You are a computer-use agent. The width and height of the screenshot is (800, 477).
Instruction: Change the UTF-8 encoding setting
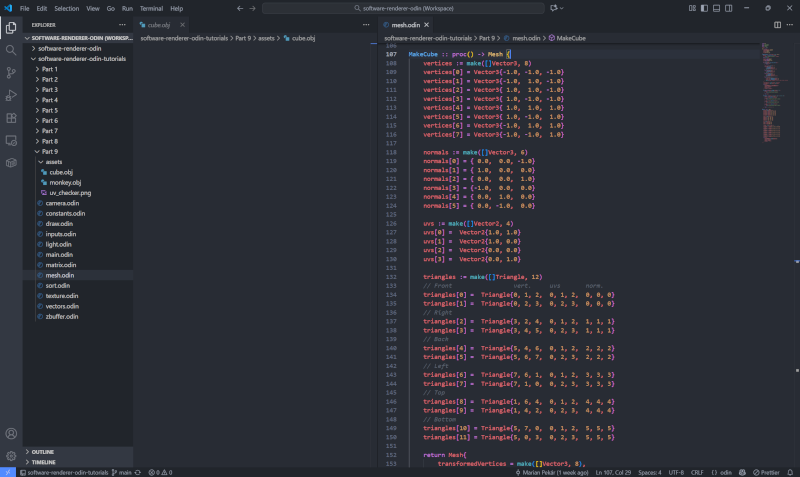tap(676, 472)
